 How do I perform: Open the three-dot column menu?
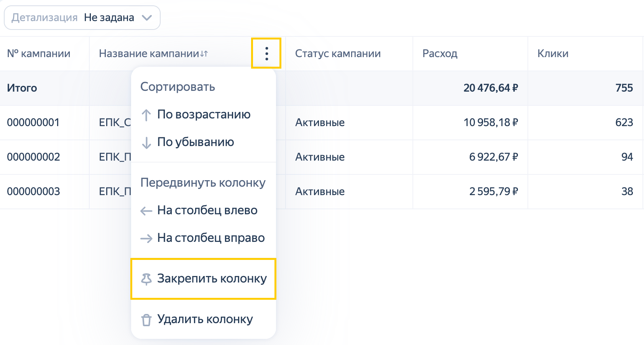pyautogui.click(x=266, y=53)
